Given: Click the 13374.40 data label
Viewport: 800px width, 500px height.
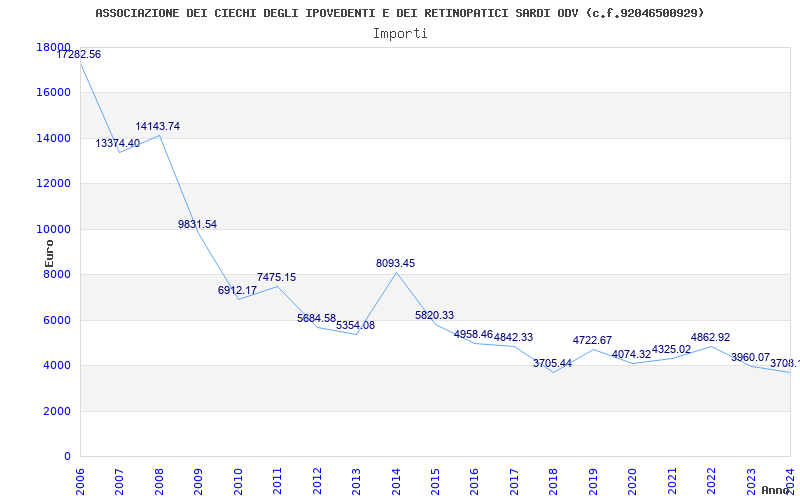Looking at the screenshot, I should tap(118, 144).
